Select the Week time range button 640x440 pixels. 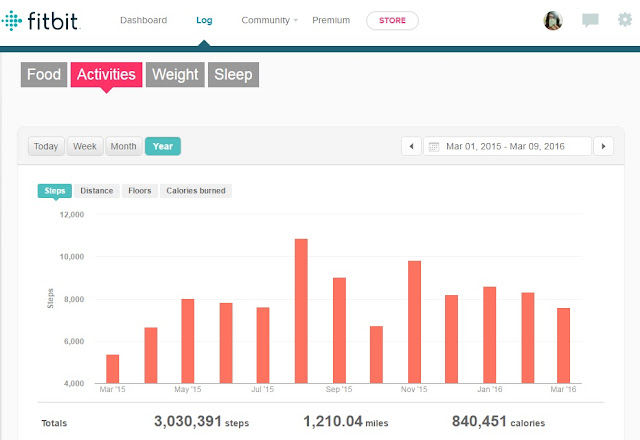click(85, 146)
